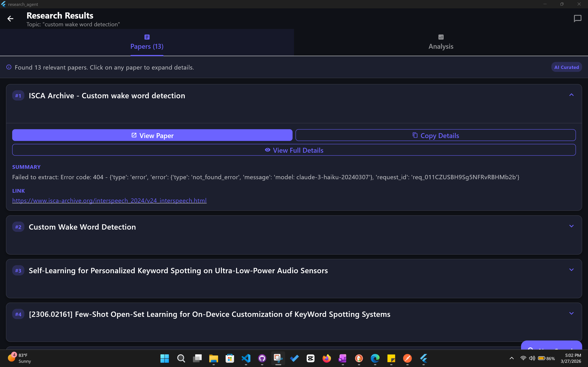Select the Papers (13) tab
This screenshot has width=588, height=367.
point(147,42)
